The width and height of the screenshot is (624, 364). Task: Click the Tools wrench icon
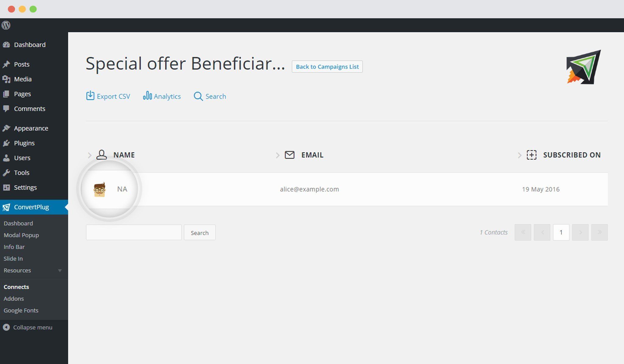6,173
